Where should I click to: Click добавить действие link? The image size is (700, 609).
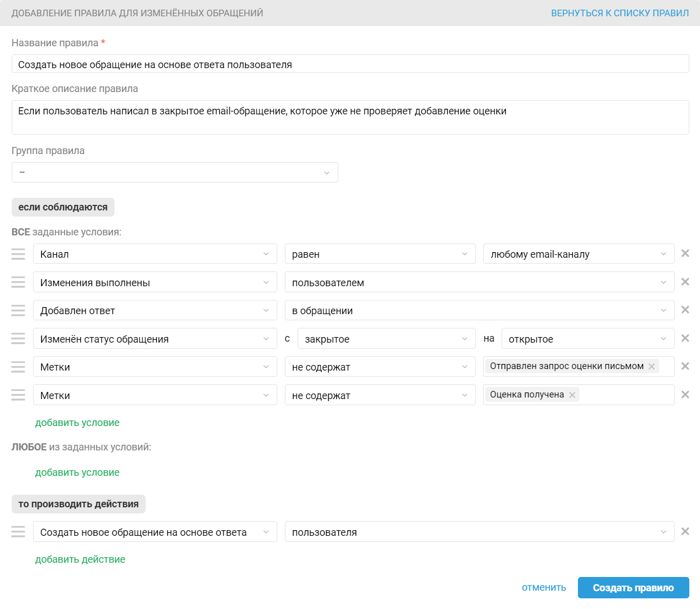80,560
